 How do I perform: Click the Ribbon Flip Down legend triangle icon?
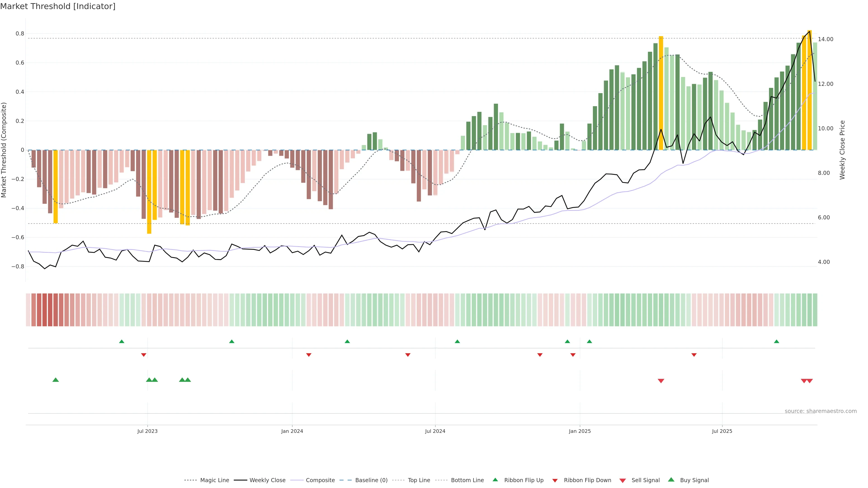(x=555, y=481)
